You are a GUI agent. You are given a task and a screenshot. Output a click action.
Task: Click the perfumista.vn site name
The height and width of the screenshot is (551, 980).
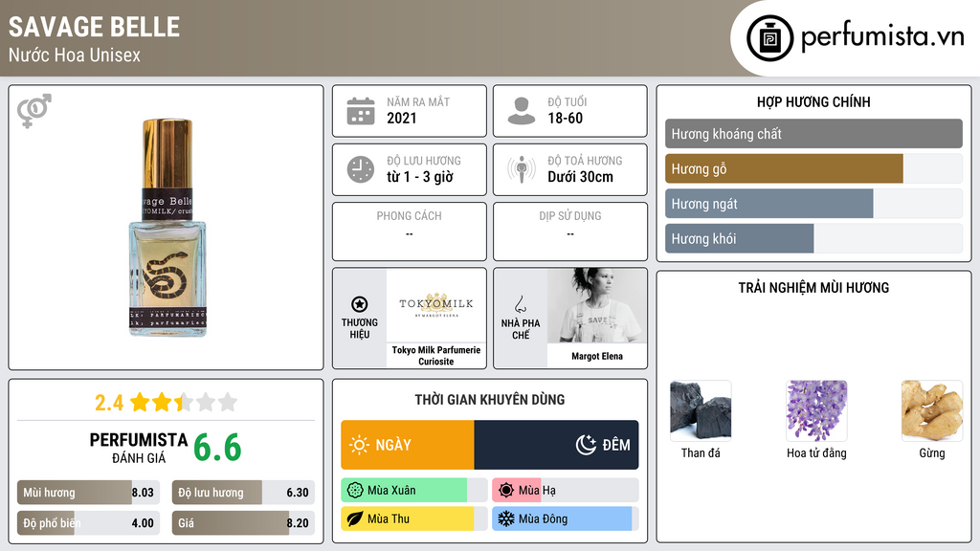(882, 37)
